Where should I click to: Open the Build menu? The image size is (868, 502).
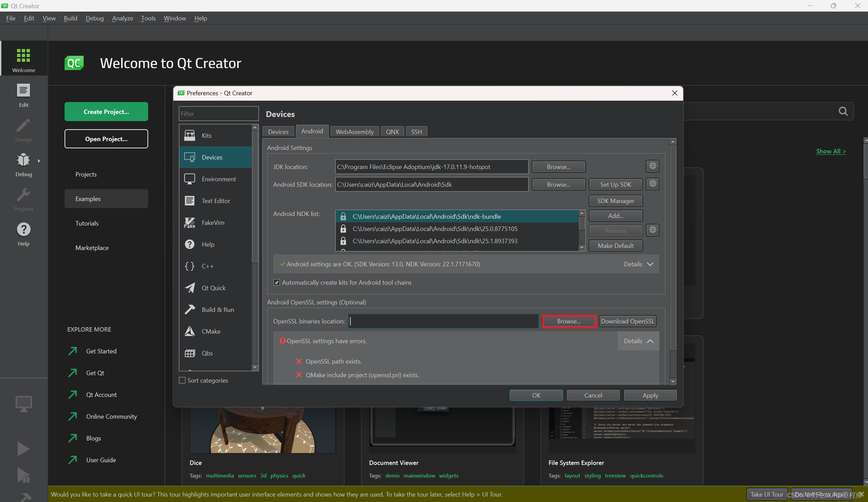[70, 18]
